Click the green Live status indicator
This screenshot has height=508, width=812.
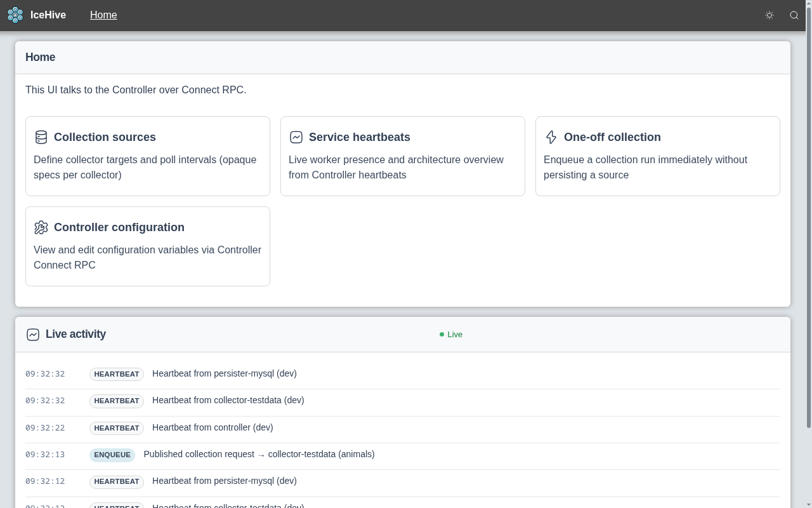coord(451,335)
